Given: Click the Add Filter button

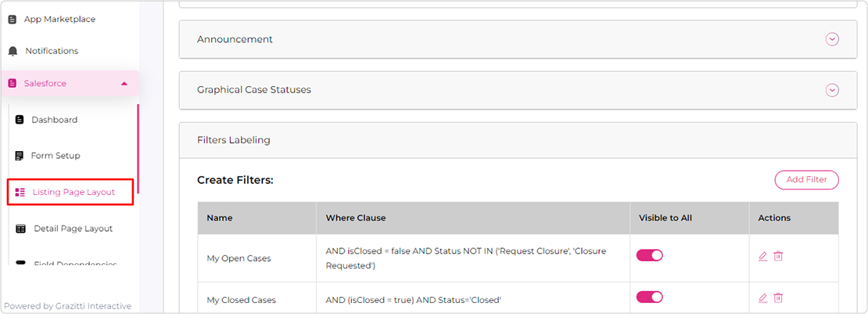Looking at the screenshot, I should point(806,180).
